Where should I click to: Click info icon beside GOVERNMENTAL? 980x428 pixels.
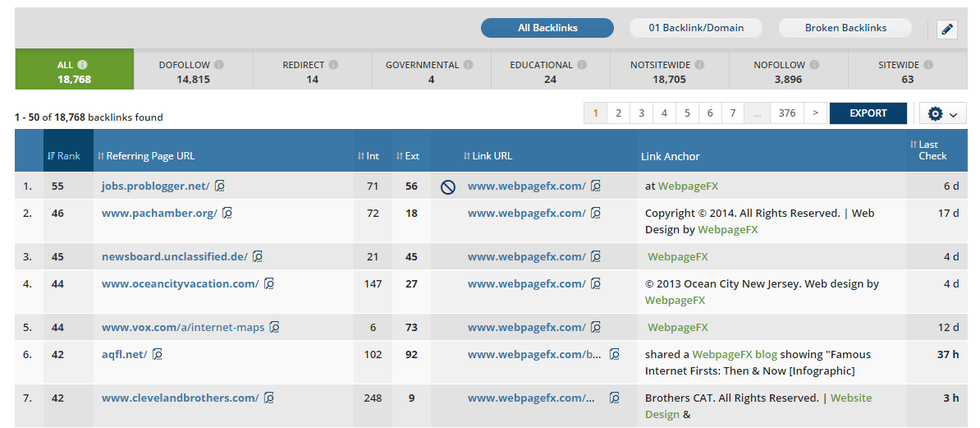(x=468, y=64)
